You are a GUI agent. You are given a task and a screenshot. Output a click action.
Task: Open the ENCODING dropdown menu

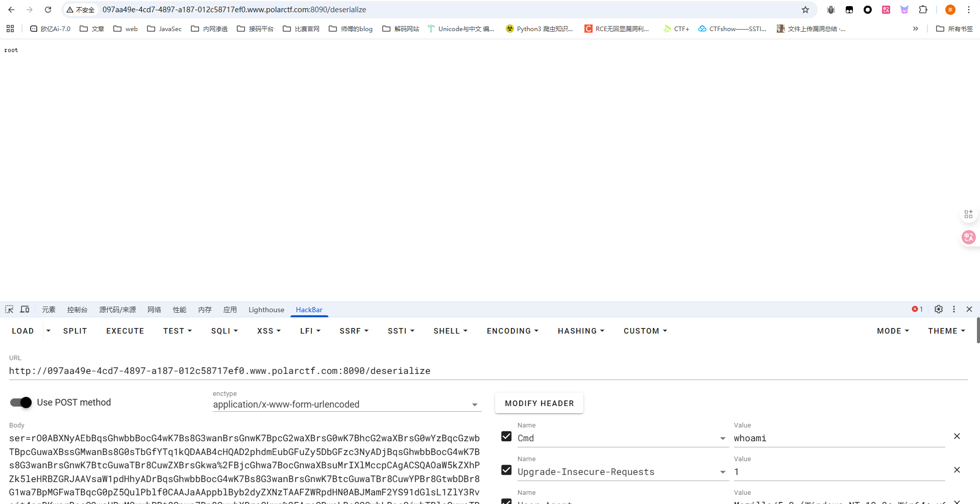(x=512, y=331)
